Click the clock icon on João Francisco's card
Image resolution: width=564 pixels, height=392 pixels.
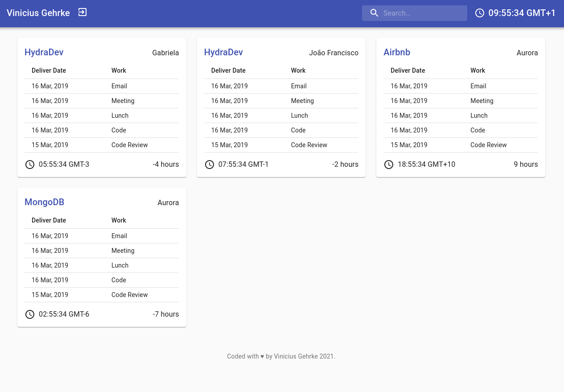[210, 164]
